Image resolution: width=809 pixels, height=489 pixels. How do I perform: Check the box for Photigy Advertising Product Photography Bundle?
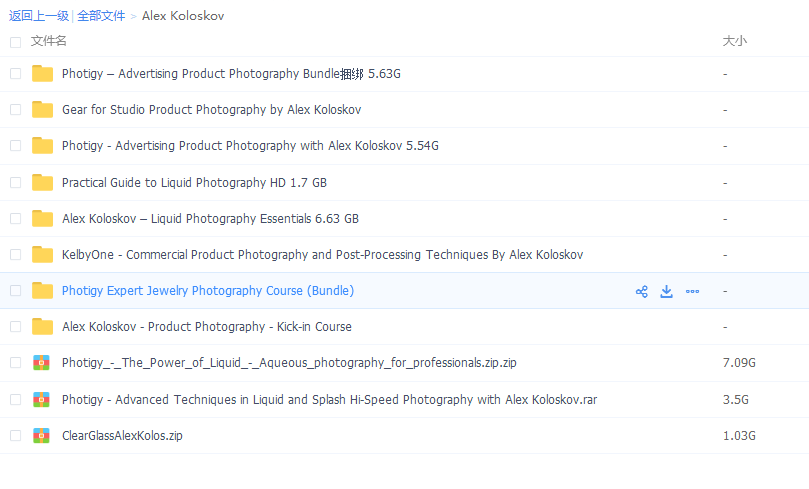pyautogui.click(x=15, y=74)
